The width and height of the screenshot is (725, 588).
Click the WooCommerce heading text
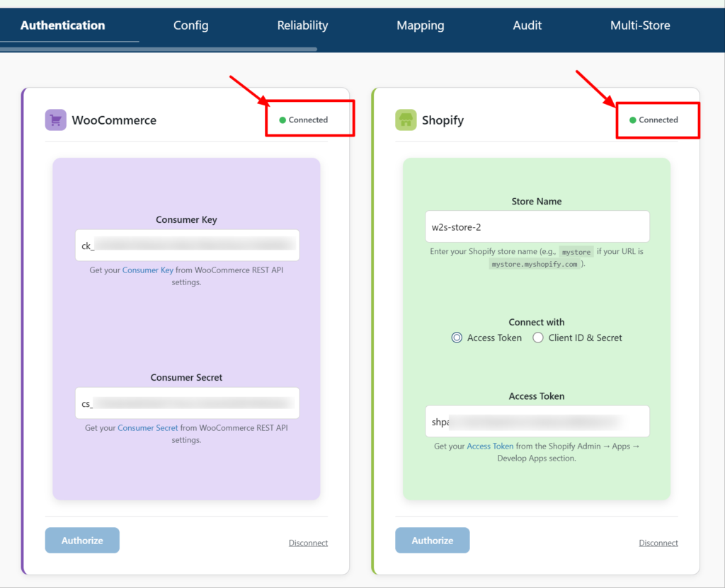[x=114, y=120]
